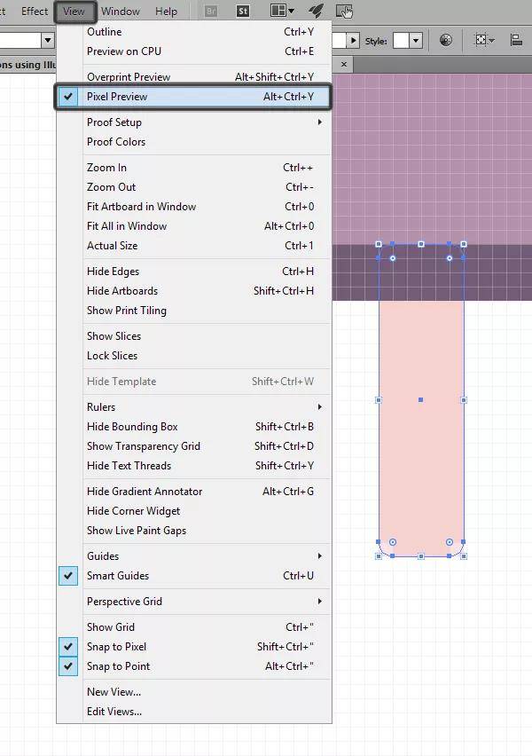Image resolution: width=532 pixels, height=756 pixels.
Task: Select Hide Edges
Action: [x=192, y=272]
